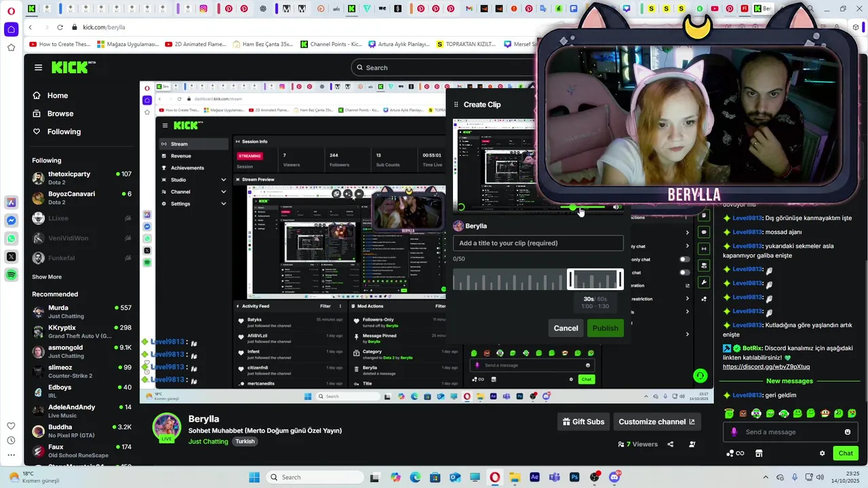The width and height of the screenshot is (868, 488).
Task: Insert the monkey emote
Action: click(825, 413)
